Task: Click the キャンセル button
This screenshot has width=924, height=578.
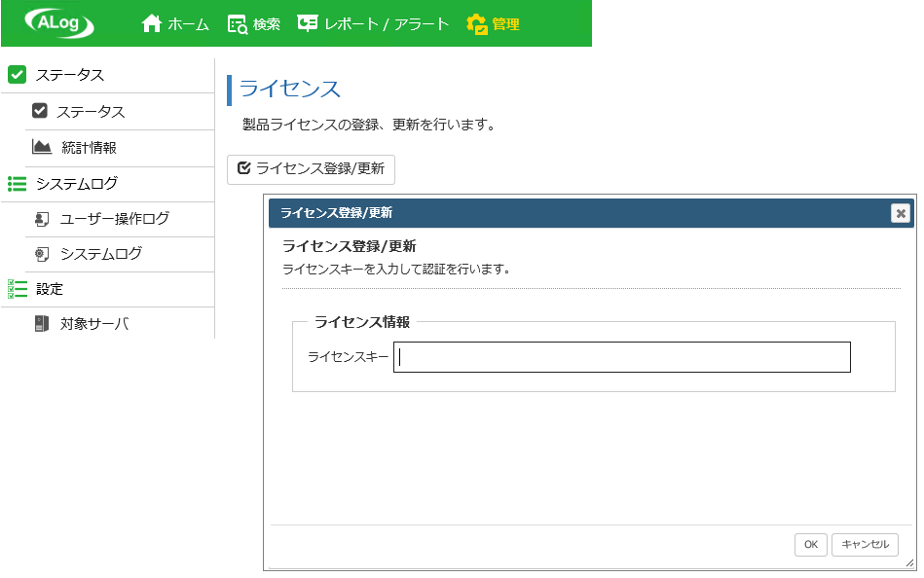Action: [x=865, y=544]
